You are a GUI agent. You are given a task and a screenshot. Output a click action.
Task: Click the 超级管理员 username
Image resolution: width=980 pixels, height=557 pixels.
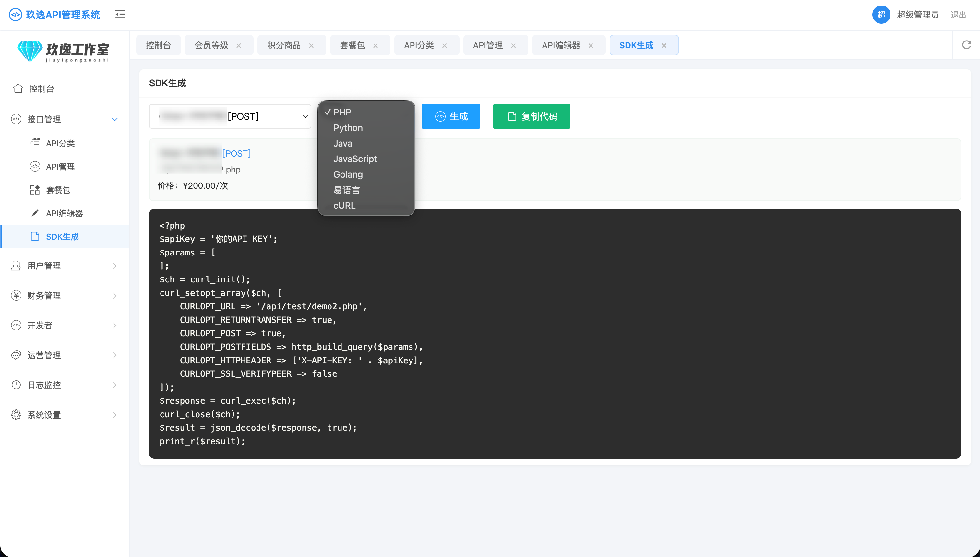pos(917,15)
